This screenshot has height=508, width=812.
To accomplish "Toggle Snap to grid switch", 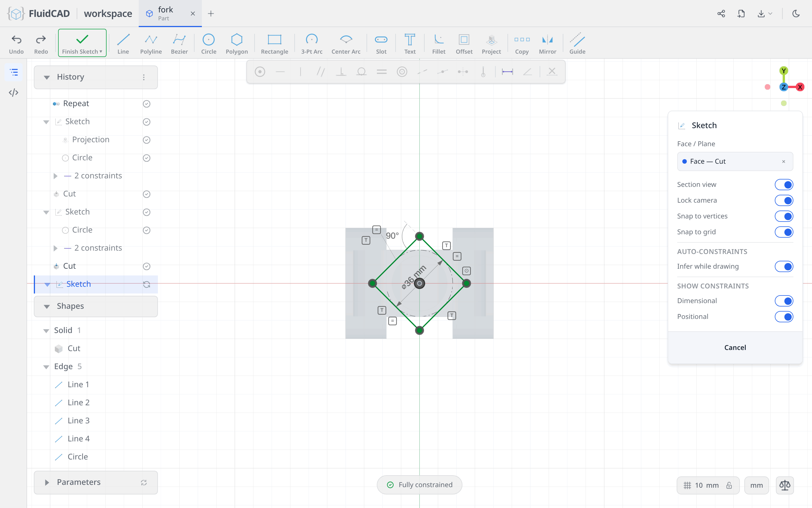I will coord(784,232).
